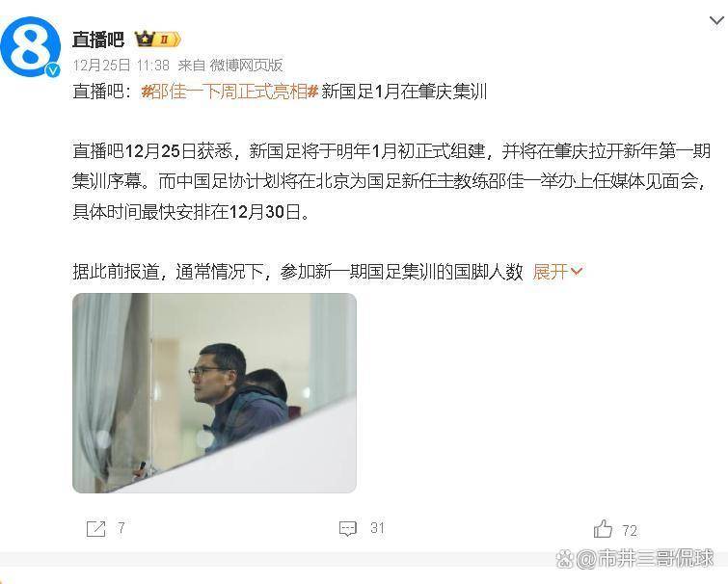728x584 pixels.
Task: Open the 直播吧 profile avatar
Action: 30,46
